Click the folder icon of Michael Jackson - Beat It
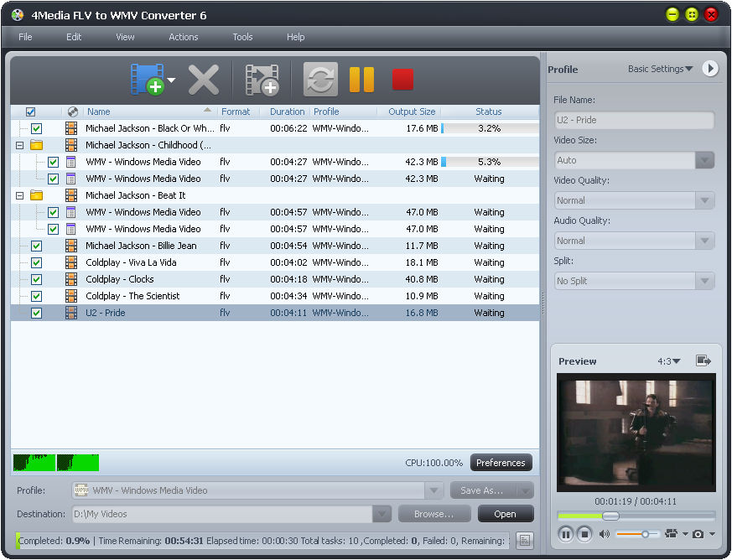The image size is (732, 560). tap(36, 195)
